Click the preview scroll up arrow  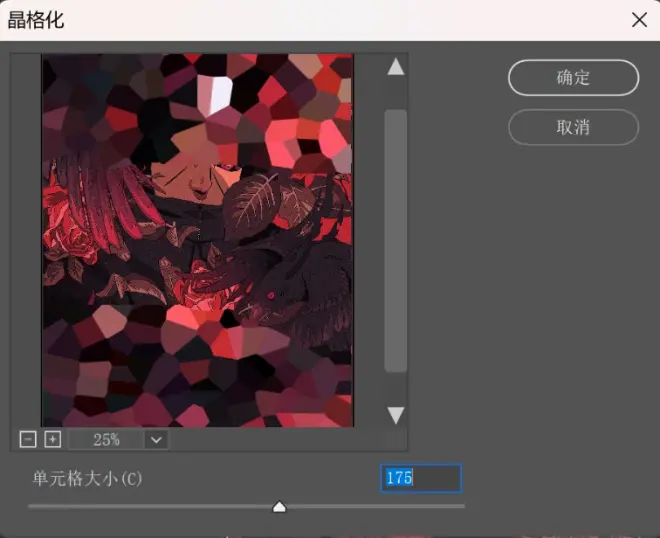tap(396, 67)
